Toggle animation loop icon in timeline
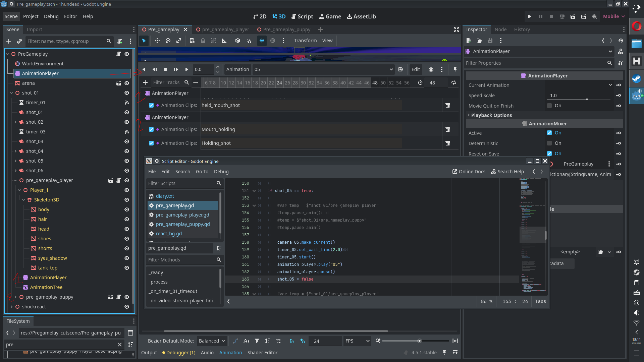Screen dimensions: 644x362 tap(453, 82)
